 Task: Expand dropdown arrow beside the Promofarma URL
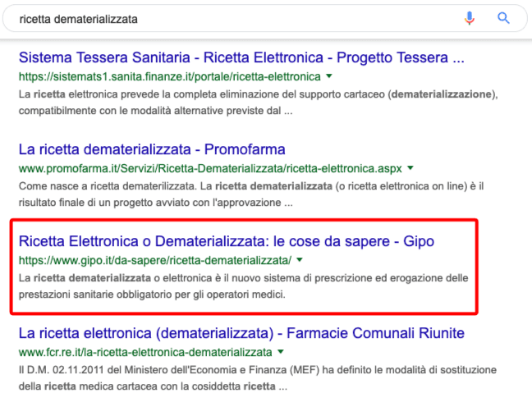pyautogui.click(x=410, y=168)
